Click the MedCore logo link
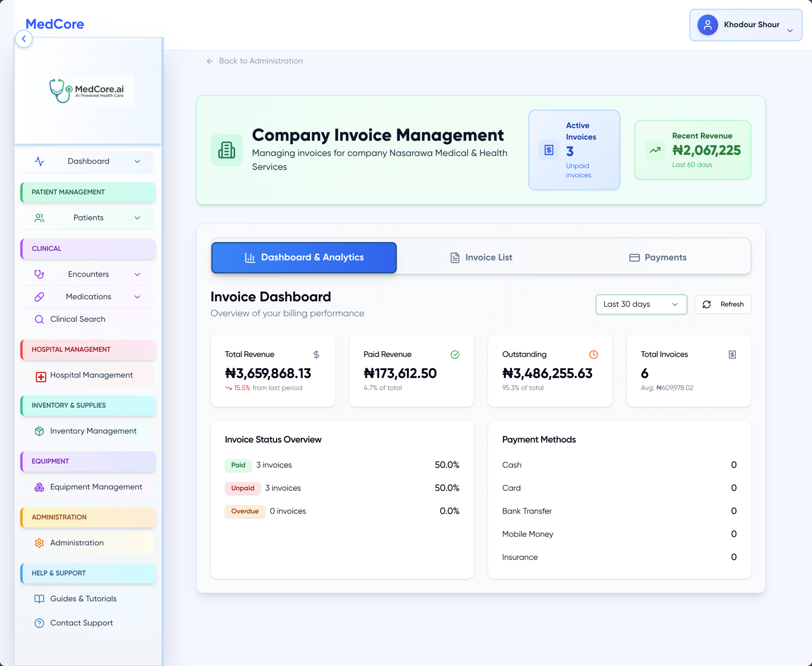The height and width of the screenshot is (666, 812). (55, 24)
